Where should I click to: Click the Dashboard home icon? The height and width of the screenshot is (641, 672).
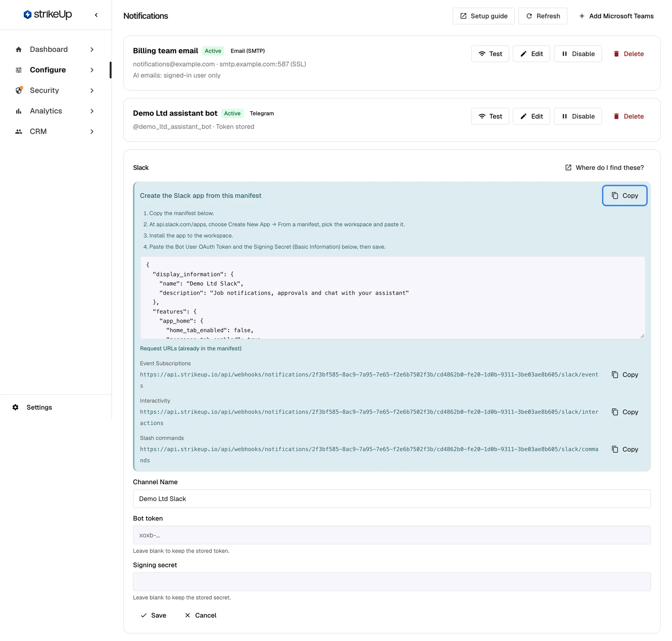19,50
